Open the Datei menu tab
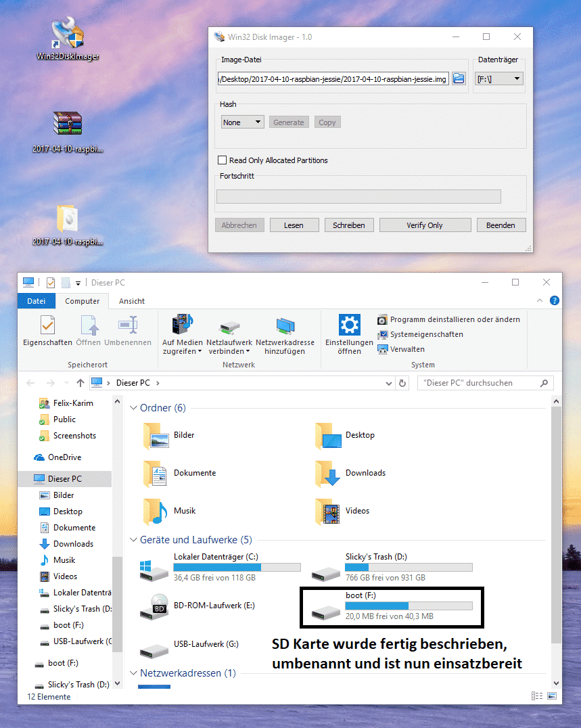Screen dimensions: 581x728 coord(37,301)
